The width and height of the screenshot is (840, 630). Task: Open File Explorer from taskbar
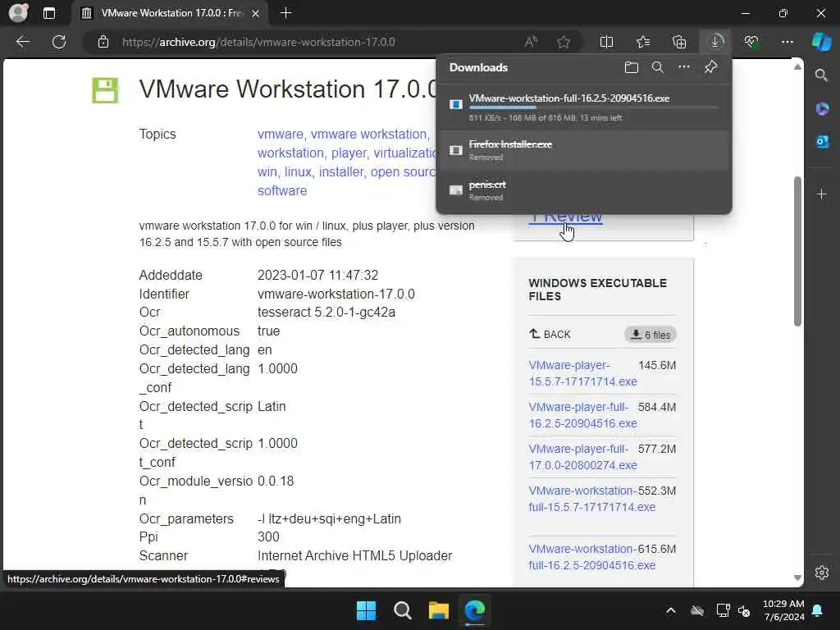[438, 610]
